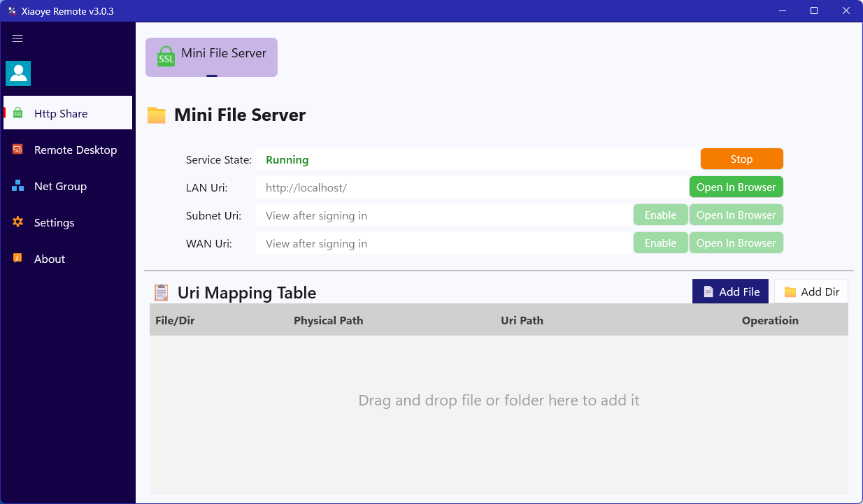The image size is (863, 504).
Task: Click the yellow folder icon beside Mini File Server
Action: pos(157,115)
